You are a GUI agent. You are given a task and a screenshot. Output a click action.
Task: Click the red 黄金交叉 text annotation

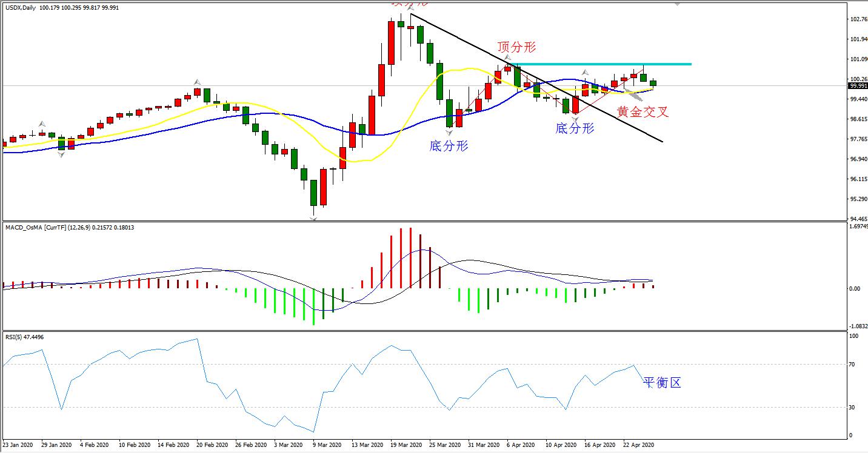click(643, 111)
